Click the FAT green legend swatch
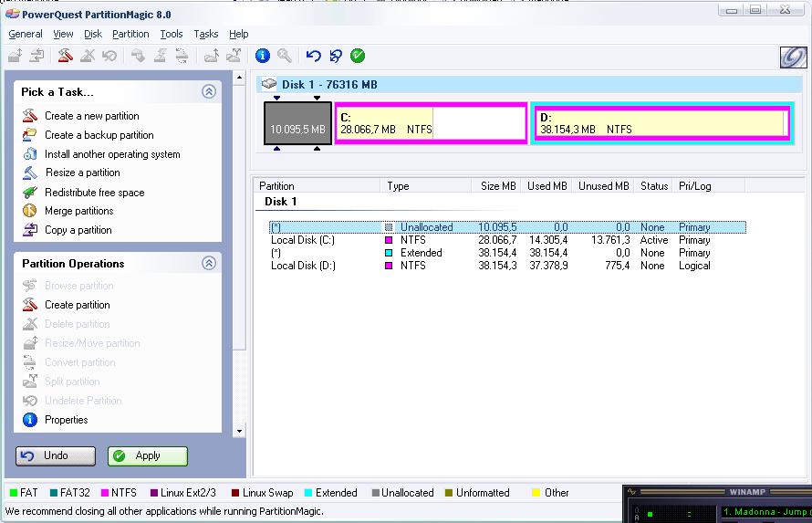The height and width of the screenshot is (523, 812). point(14,493)
